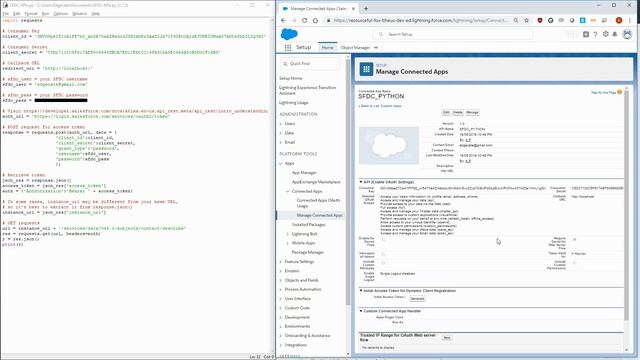Click the setup sidebar vertical scrollbar

[x=348, y=182]
